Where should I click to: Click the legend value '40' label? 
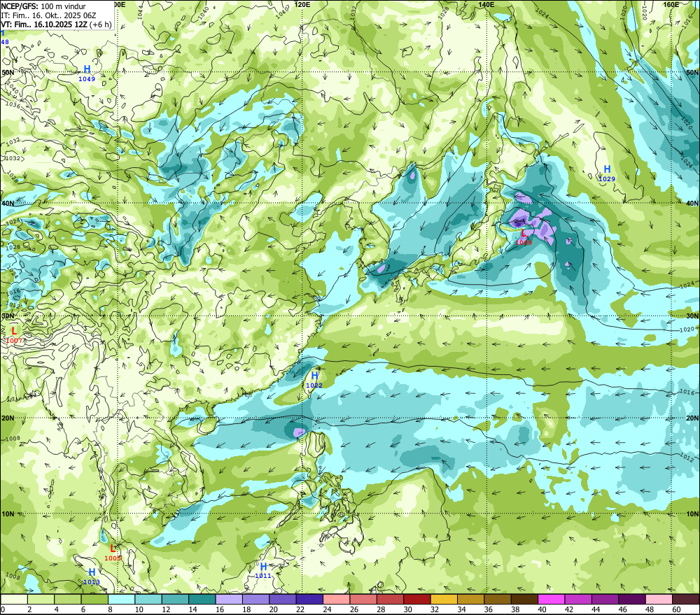pyautogui.click(x=542, y=609)
